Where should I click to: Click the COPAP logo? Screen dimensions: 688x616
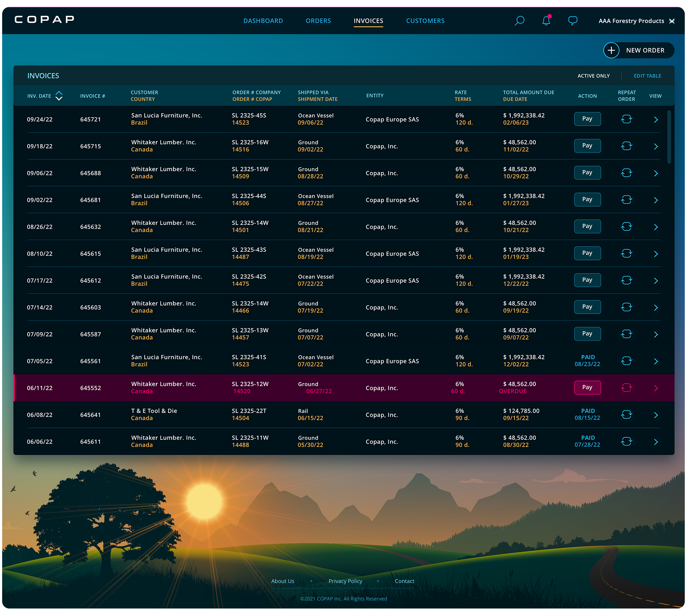pos(44,19)
